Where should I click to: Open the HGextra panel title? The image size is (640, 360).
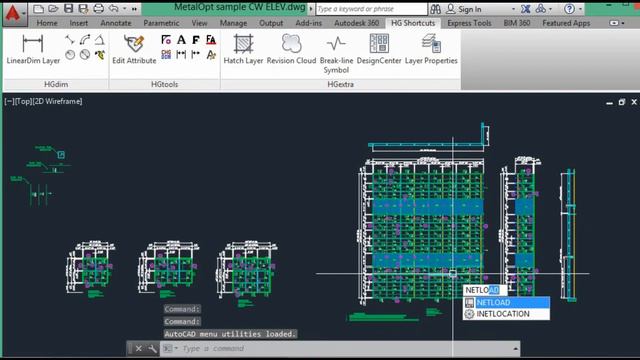340,84
